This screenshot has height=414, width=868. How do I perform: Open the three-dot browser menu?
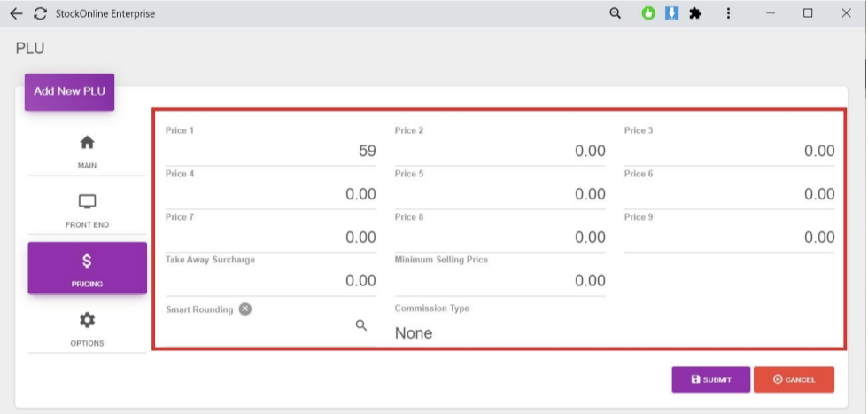coord(728,13)
